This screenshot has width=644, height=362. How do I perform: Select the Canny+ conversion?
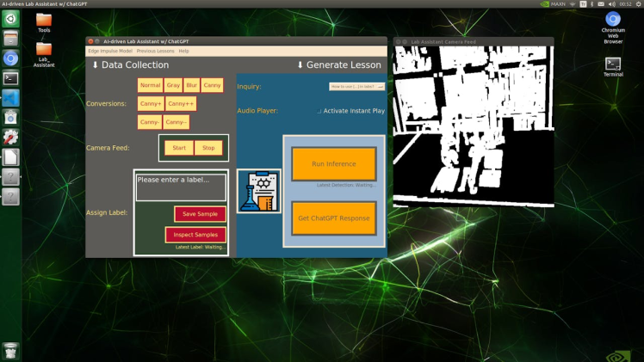pyautogui.click(x=151, y=104)
